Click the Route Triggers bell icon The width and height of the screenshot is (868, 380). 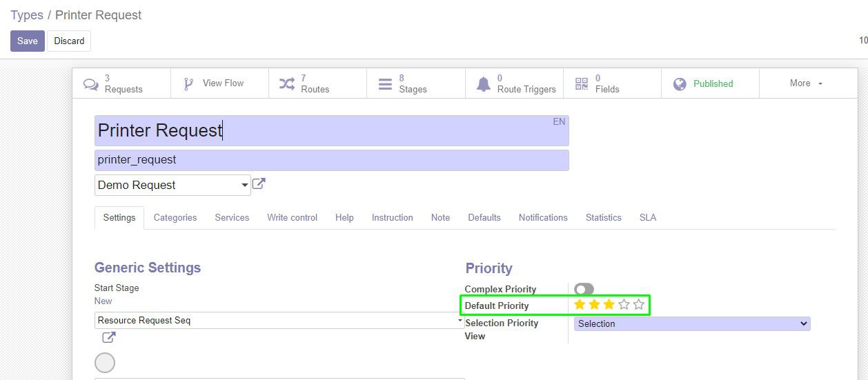484,84
